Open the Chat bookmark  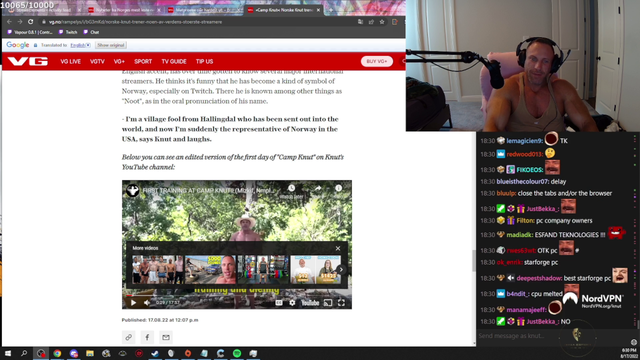91,32
